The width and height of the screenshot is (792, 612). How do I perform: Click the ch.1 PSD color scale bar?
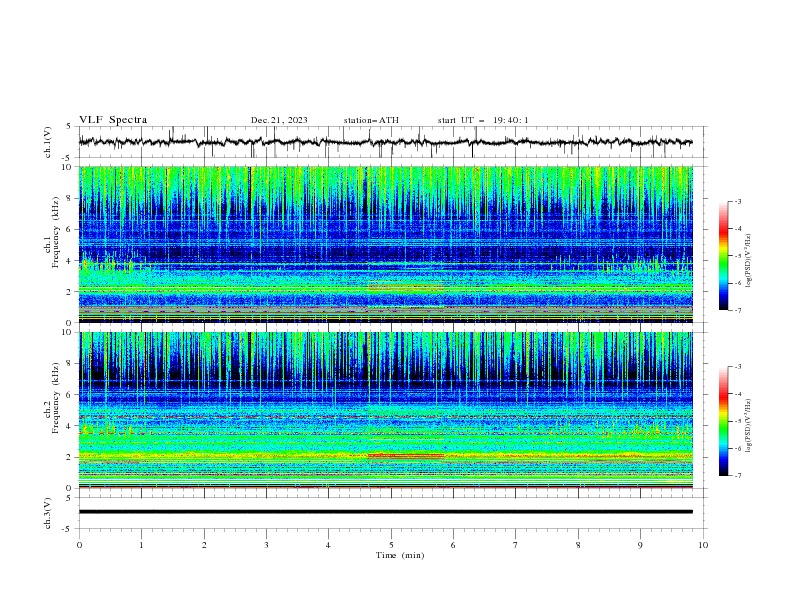coord(723,256)
